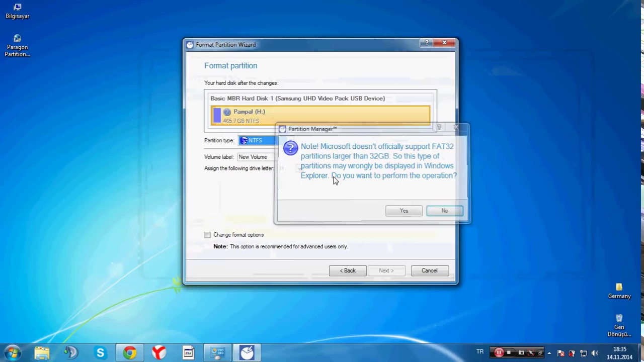Viewport: 644px width, 362px height.
Task: Click the Back button in wizard
Action: pyautogui.click(x=348, y=270)
